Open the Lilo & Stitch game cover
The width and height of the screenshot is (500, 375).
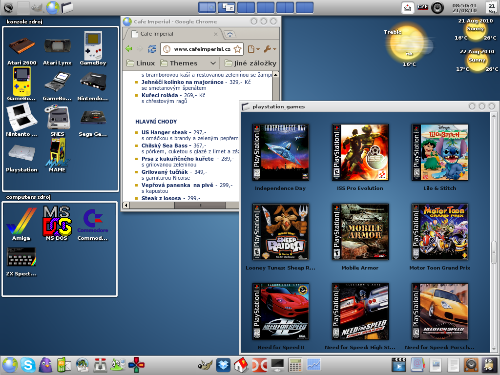pyautogui.click(x=440, y=152)
